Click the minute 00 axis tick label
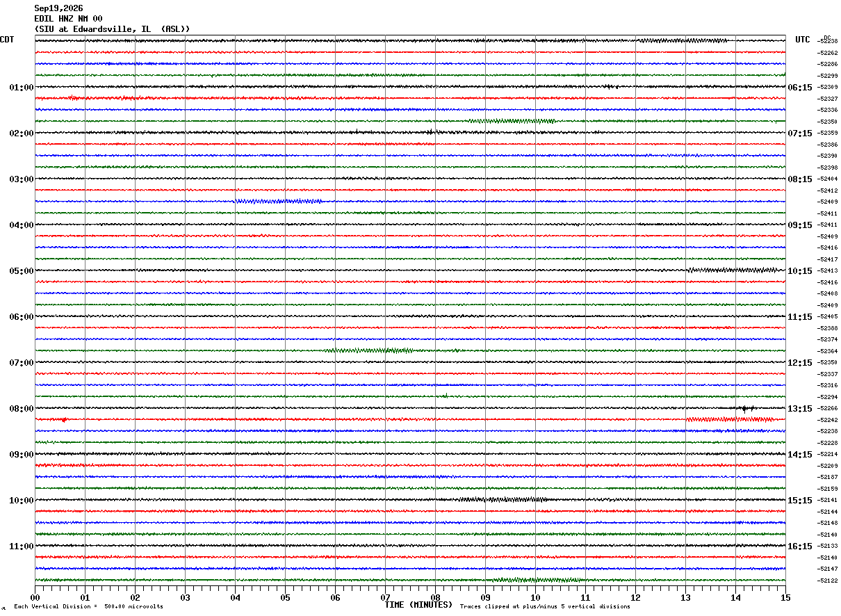 pos(35,597)
